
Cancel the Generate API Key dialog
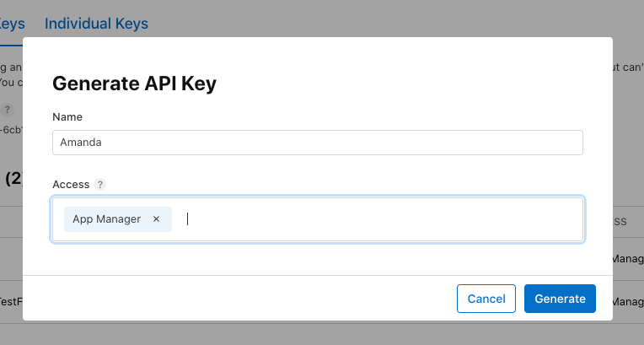(x=486, y=299)
